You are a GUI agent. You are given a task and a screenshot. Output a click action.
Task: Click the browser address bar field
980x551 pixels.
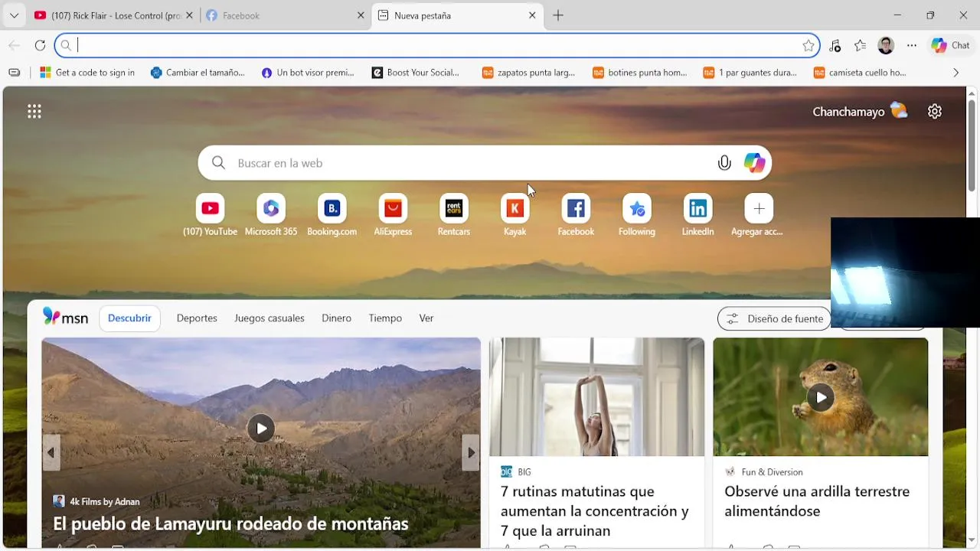tap(437, 45)
